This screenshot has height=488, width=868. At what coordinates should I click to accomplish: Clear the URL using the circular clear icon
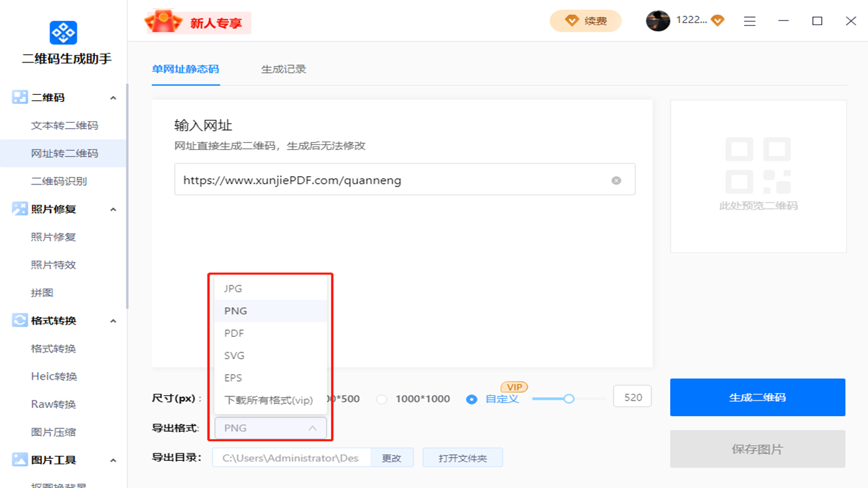tap(616, 180)
